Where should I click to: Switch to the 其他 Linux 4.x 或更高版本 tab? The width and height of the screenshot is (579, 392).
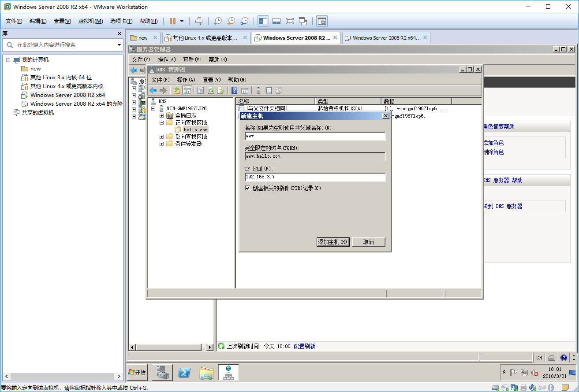tap(203, 37)
